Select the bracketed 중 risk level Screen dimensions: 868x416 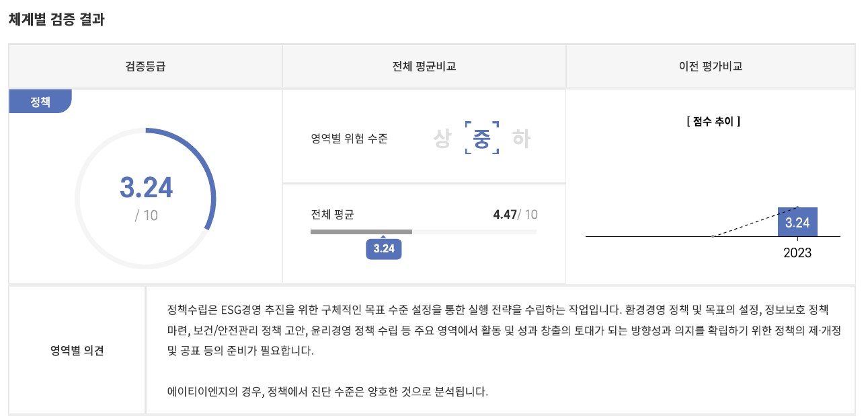click(482, 139)
